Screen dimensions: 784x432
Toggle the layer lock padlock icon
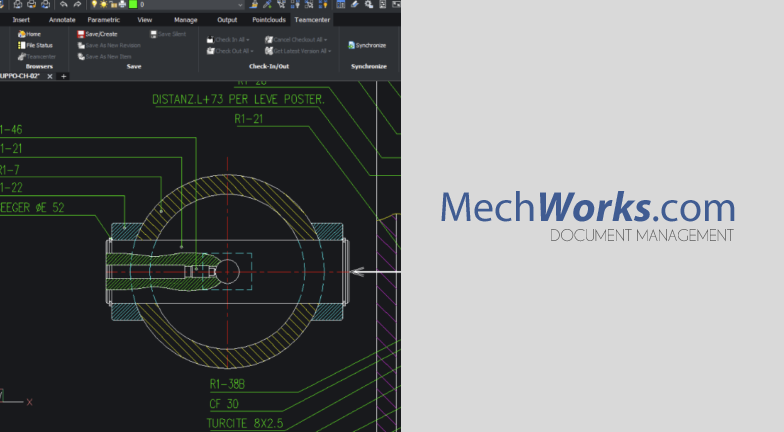point(114,4)
